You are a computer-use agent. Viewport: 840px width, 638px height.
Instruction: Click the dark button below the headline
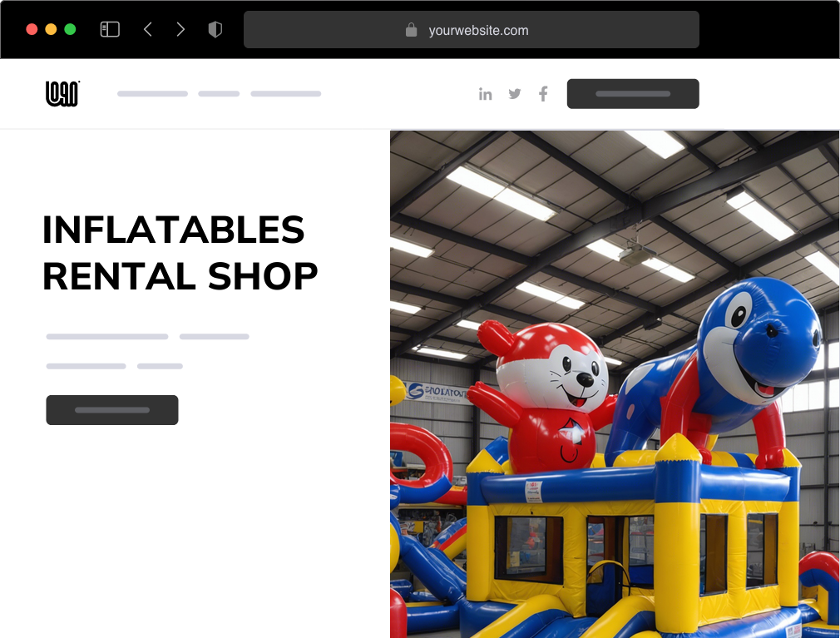[x=112, y=410]
